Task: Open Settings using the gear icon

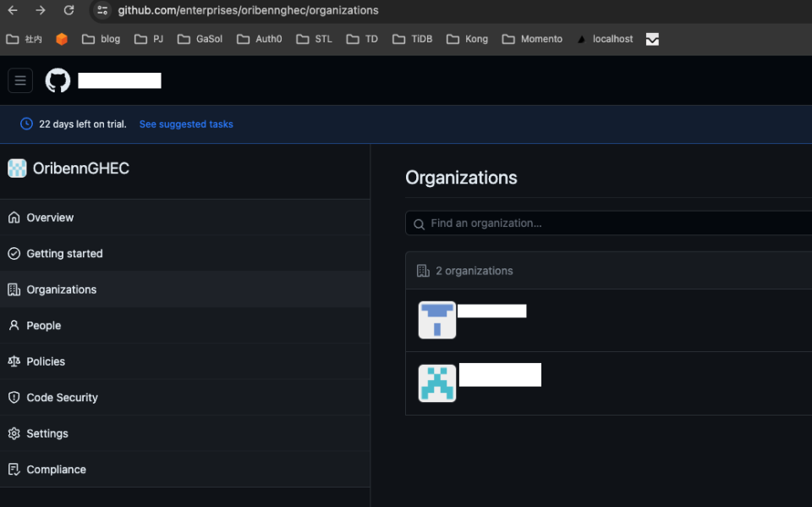Action: [x=14, y=433]
